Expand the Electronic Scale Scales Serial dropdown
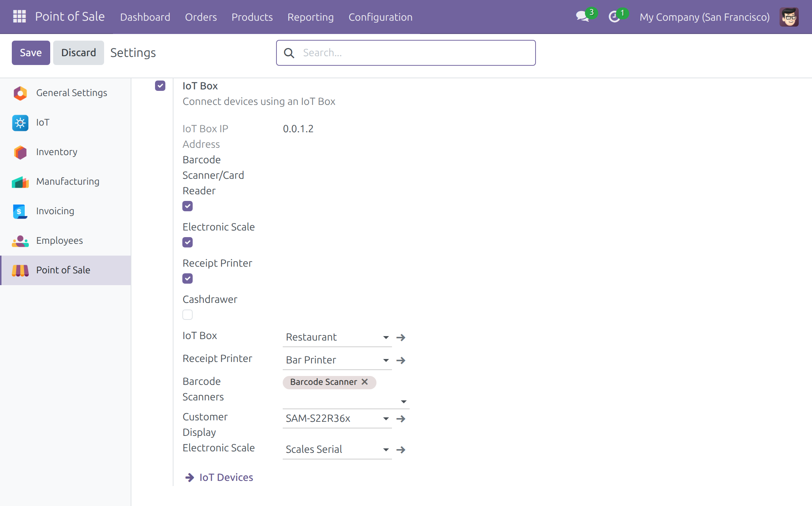Viewport: 812px width, 506px height. [x=386, y=450]
